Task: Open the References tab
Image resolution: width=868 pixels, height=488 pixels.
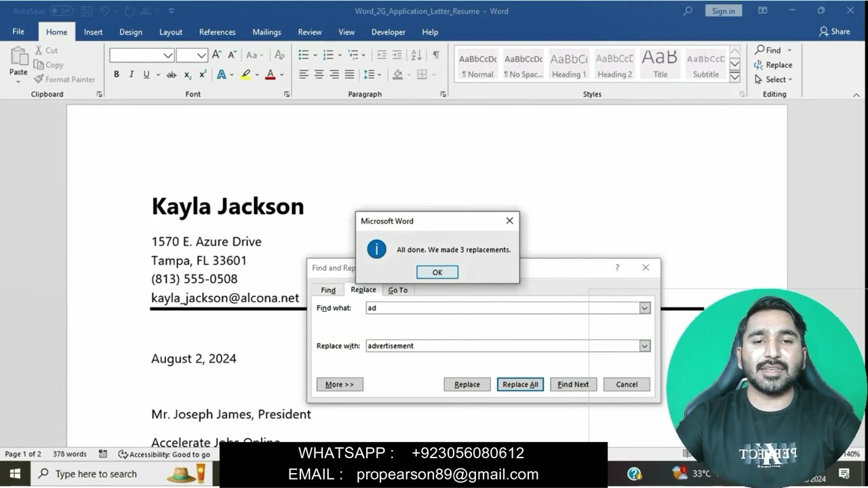Action: point(217,32)
